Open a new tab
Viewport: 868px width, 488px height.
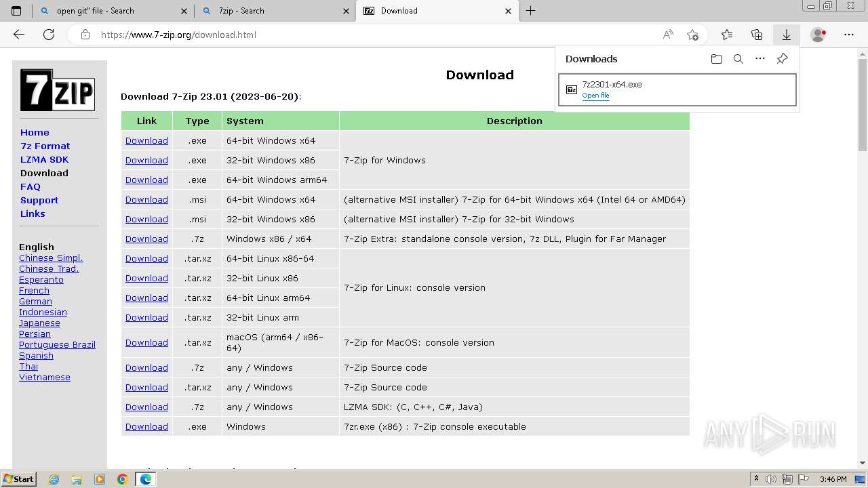[x=531, y=11]
